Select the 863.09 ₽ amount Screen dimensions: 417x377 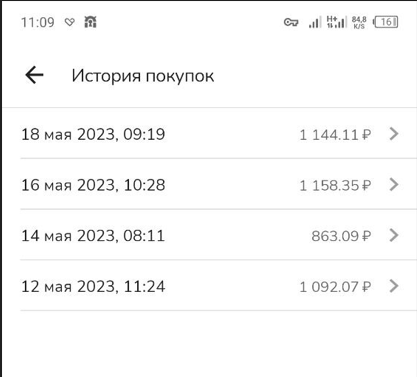pos(341,236)
